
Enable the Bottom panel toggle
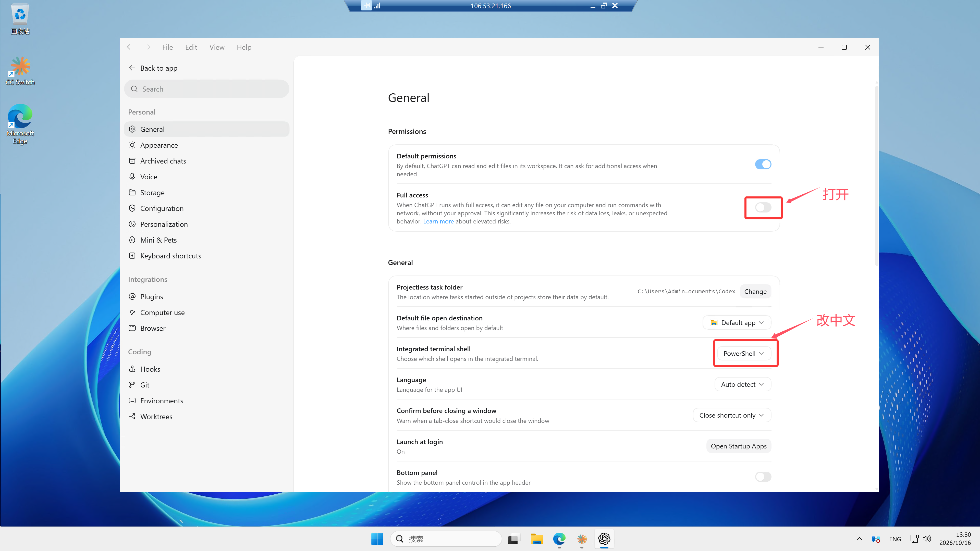tap(763, 477)
